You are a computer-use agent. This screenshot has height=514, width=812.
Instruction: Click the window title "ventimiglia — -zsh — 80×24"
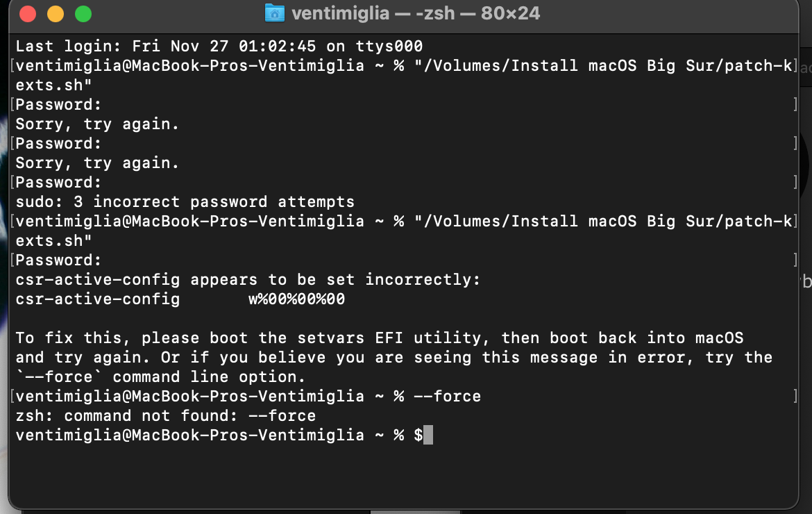[x=415, y=13]
